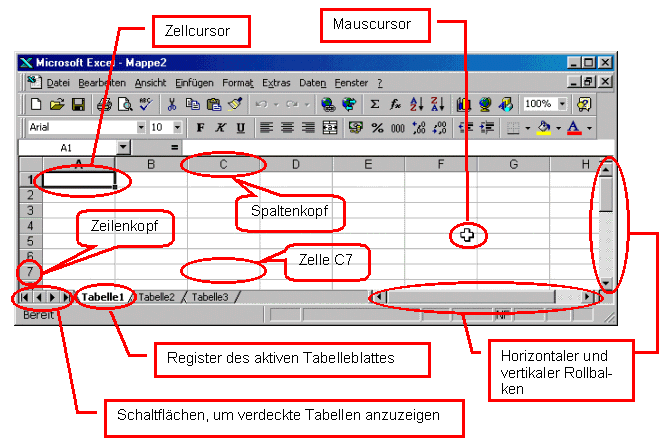This screenshot has height=442, width=665.
Task: Decrease indent icon
Action: 466,127
